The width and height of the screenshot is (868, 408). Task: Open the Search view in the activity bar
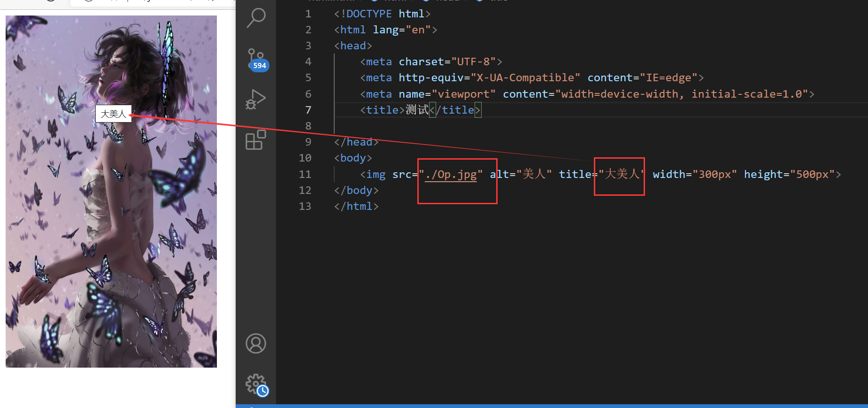pos(256,18)
